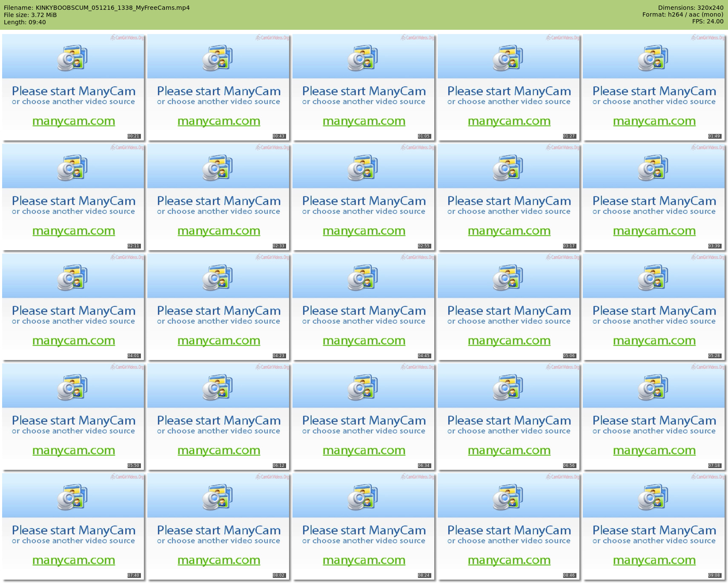Pick the thumbnail marked 02:11
The width and height of the screenshot is (728, 583).
pos(73,197)
